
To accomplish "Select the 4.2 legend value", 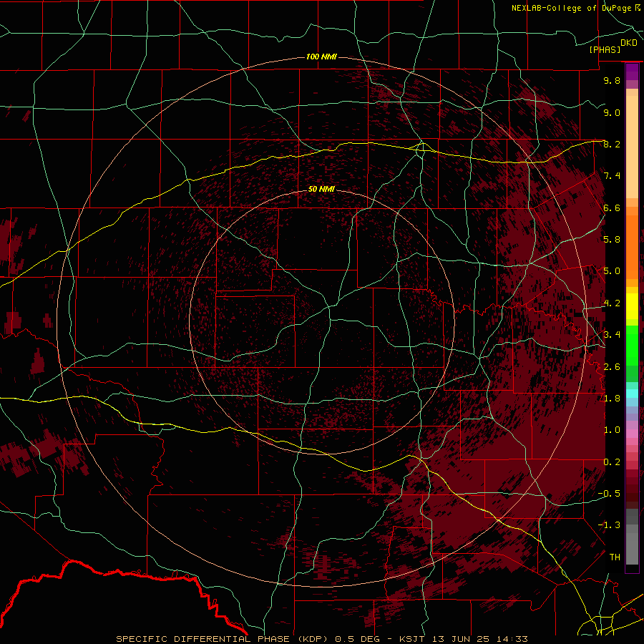I will tap(612, 303).
